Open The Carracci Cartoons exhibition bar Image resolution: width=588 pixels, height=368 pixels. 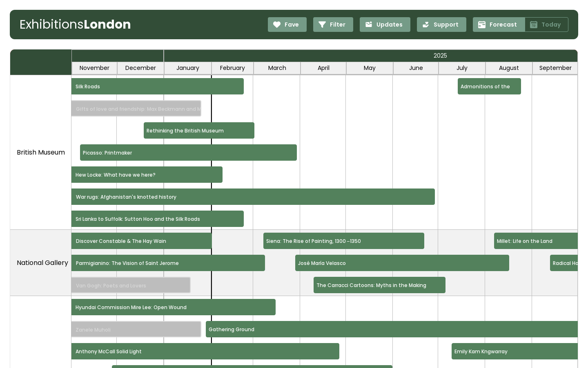[x=379, y=285]
